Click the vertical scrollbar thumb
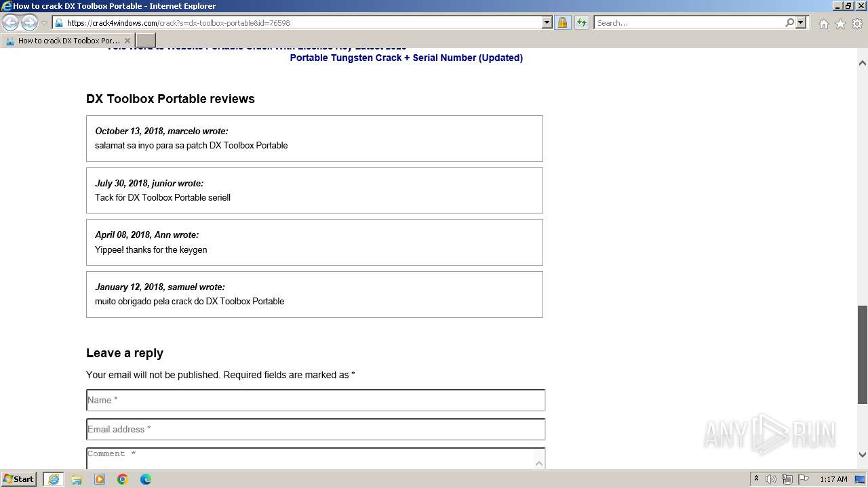Viewport: 868px width, 488px height. [863, 354]
